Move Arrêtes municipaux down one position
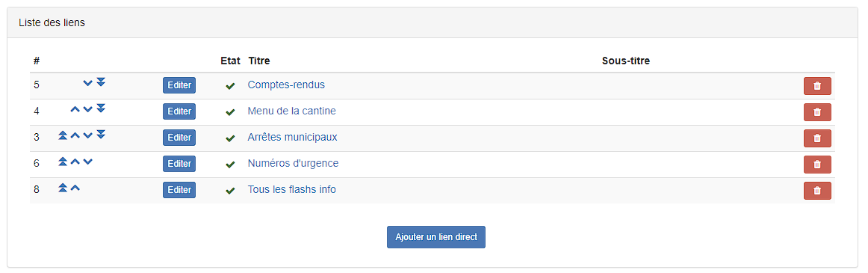Screen dimensions: 868x273 click(x=87, y=135)
